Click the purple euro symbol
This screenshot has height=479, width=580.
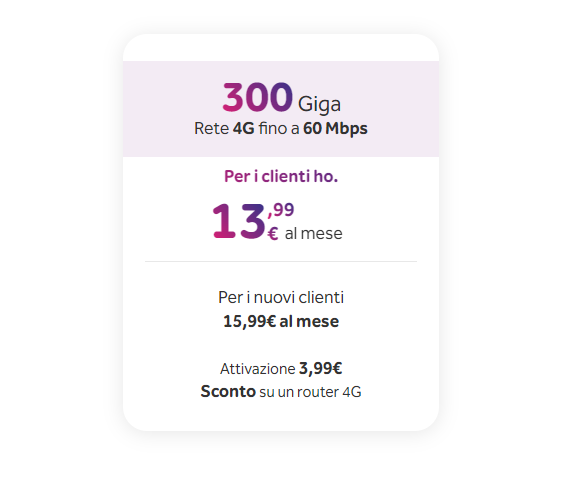tap(273, 234)
